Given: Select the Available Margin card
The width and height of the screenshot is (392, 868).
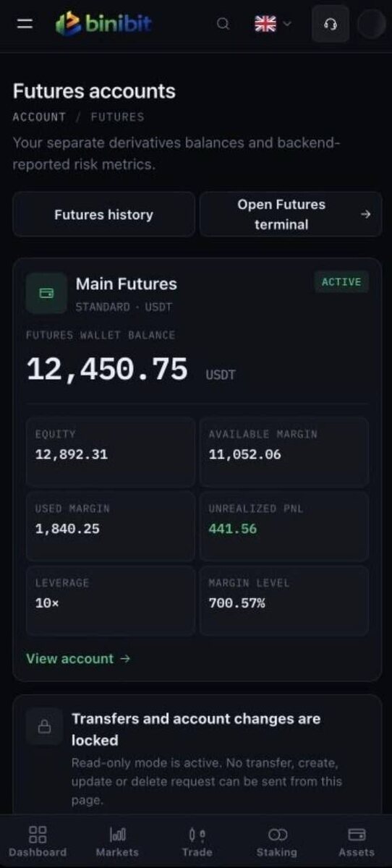Looking at the screenshot, I should coord(284,451).
